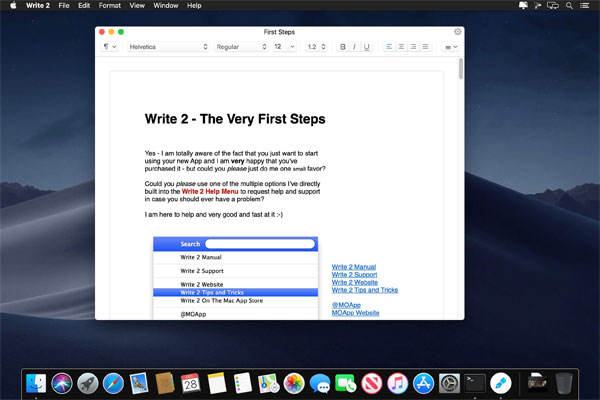
Task: Center align the text
Action: pos(401,47)
